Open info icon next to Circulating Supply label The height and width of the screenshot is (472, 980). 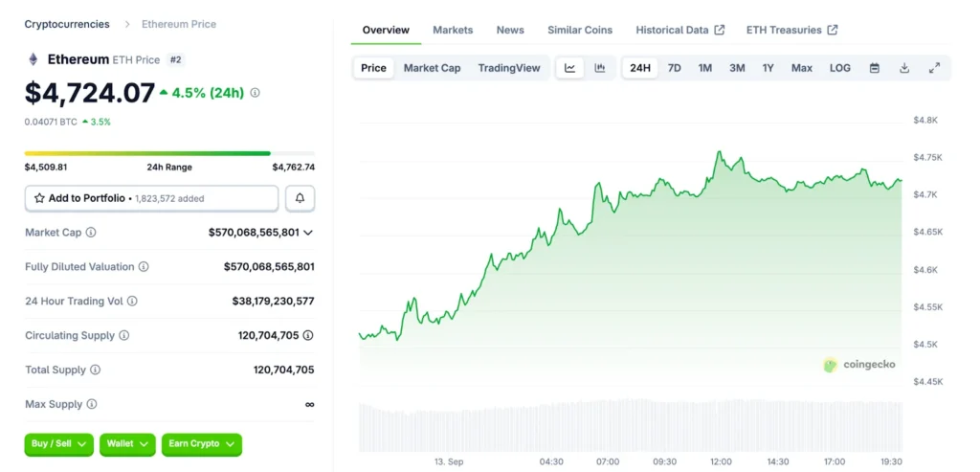123,336
